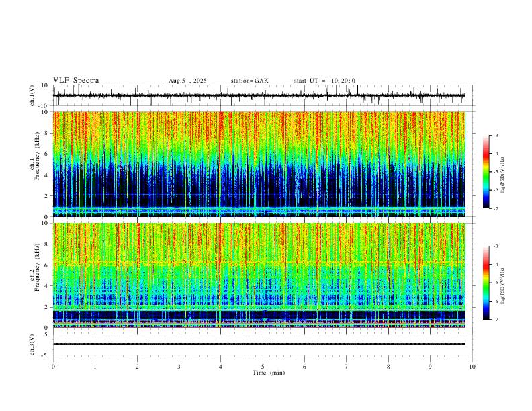Click time axis tick label '5'
The height and width of the screenshot is (411, 532).
[x=263, y=367]
